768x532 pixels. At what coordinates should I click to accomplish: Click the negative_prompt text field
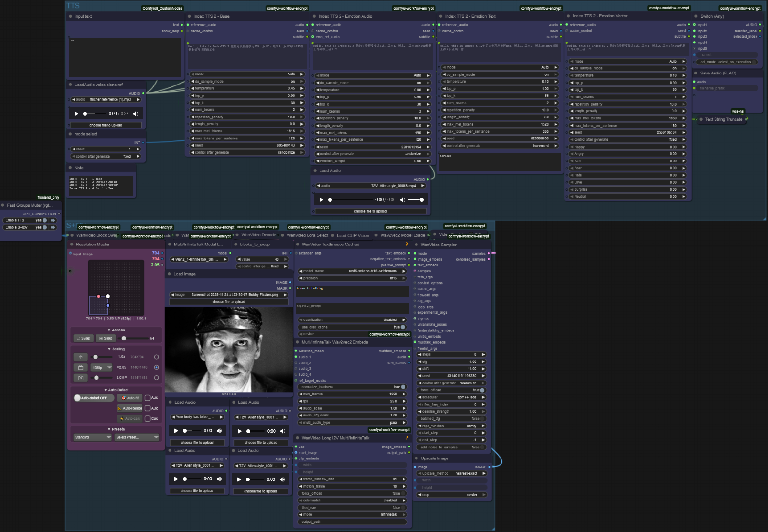(x=352, y=309)
